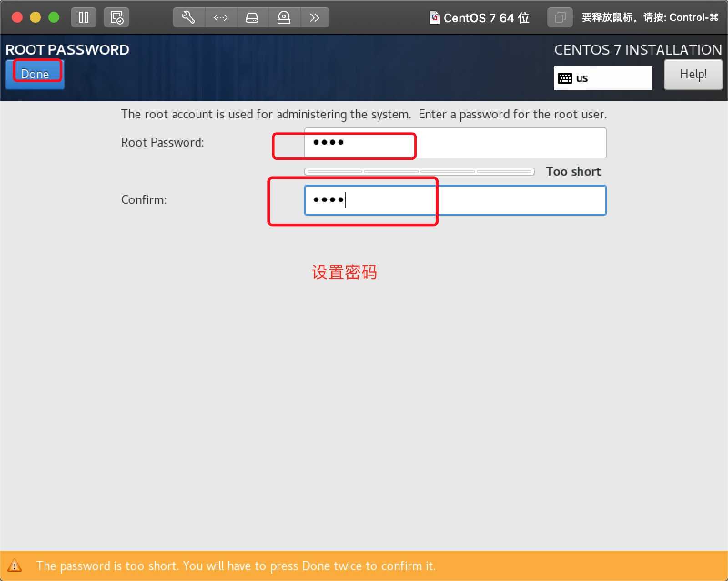
Task: Open the Help! button
Action: click(693, 74)
